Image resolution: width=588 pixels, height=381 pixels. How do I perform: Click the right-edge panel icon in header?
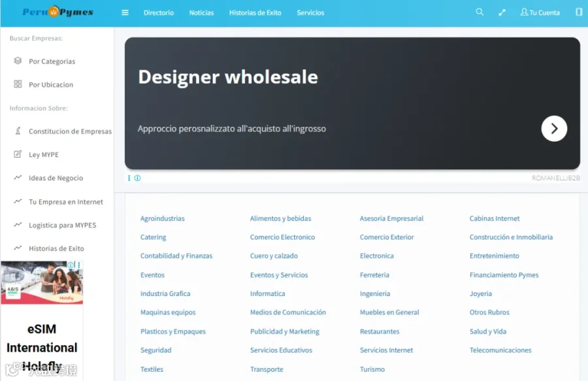[x=579, y=12]
